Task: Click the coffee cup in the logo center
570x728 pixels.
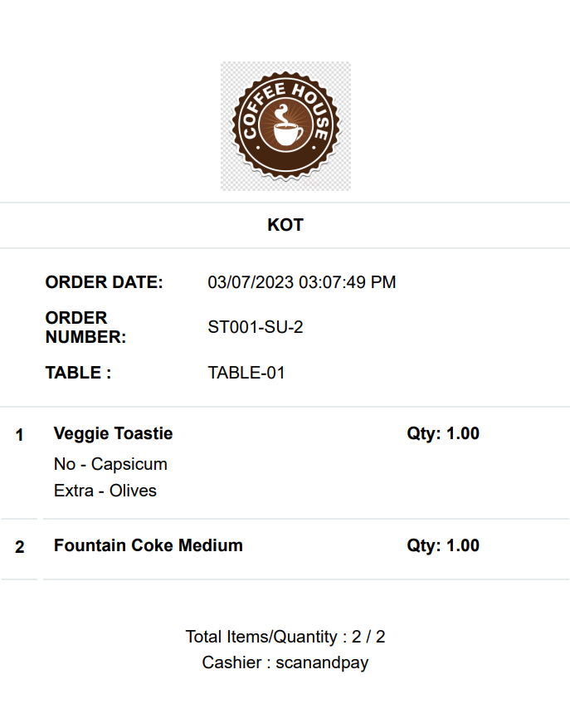Action: pyautogui.click(x=285, y=133)
